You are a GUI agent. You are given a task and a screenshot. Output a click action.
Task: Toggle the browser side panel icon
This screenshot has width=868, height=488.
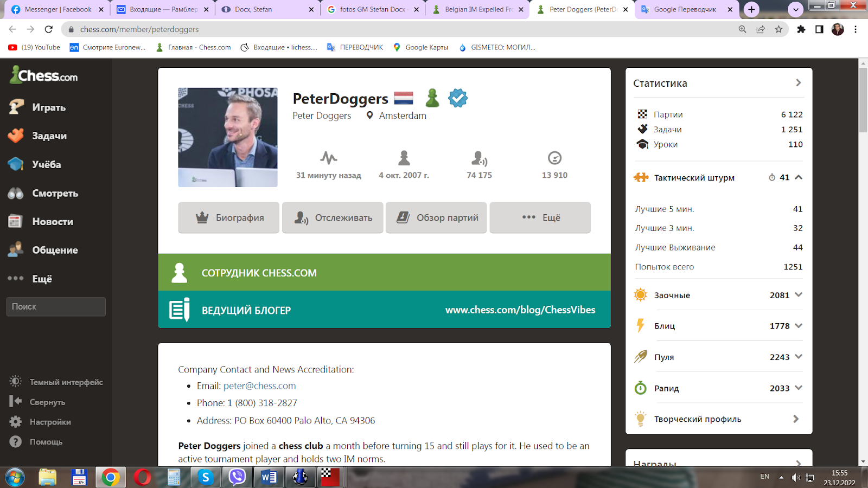[x=819, y=29]
